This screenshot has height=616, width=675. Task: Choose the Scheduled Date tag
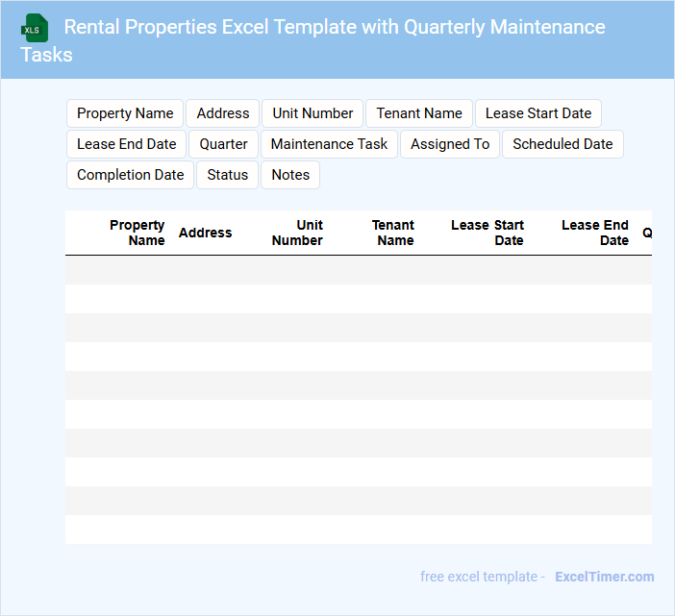click(562, 144)
